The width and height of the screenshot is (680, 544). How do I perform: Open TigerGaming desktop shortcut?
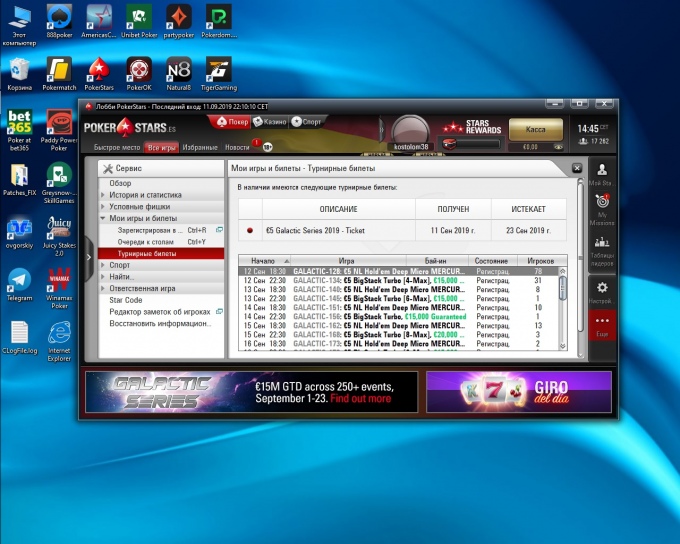coord(219,74)
